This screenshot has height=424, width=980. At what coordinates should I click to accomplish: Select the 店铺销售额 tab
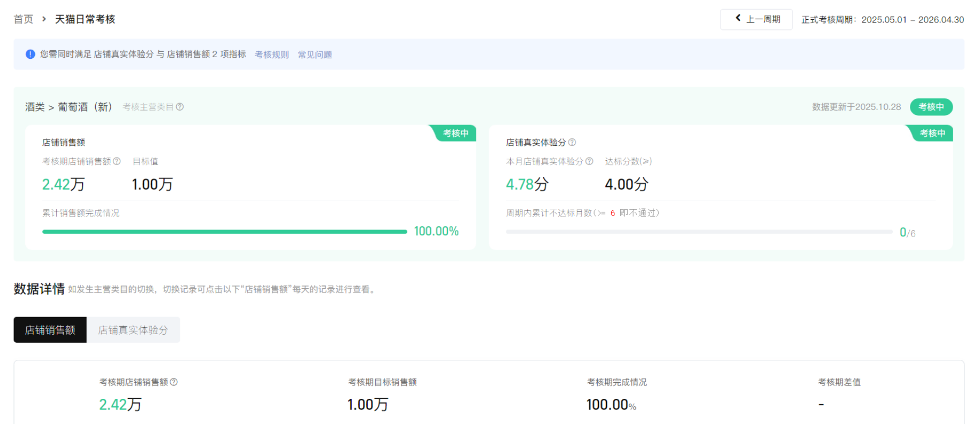[x=50, y=330]
